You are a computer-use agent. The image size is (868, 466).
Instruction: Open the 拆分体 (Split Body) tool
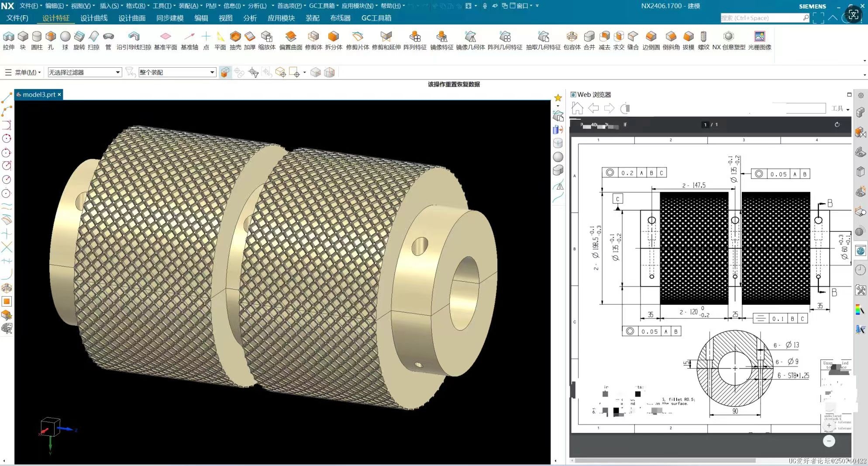click(334, 40)
